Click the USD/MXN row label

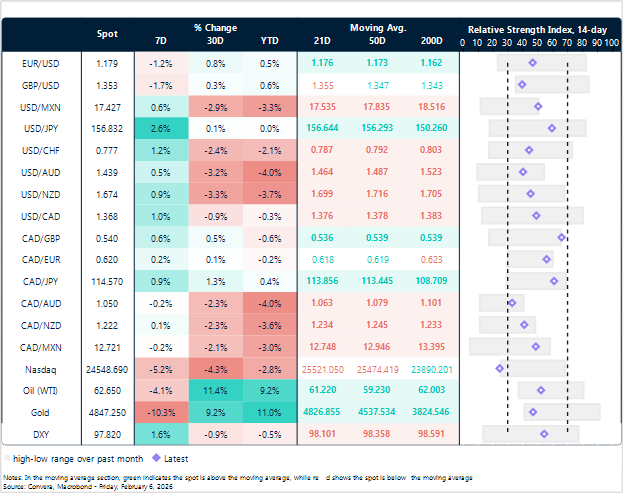[x=40, y=108]
